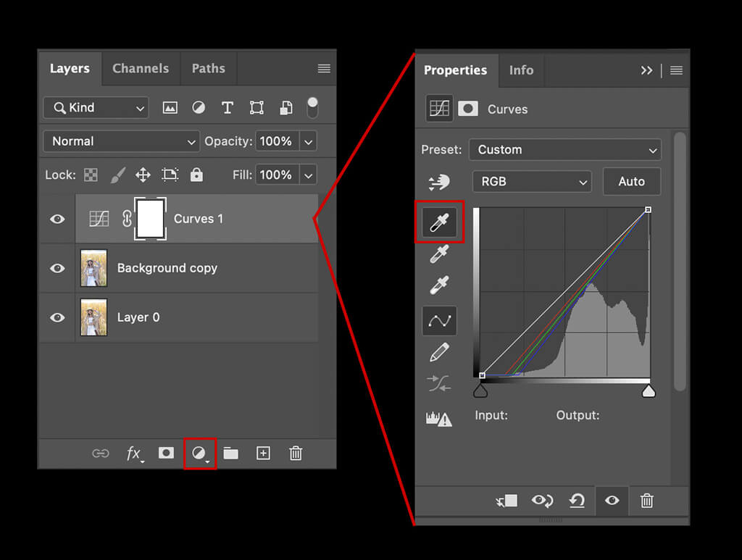Switch to the Info tab
Image resolution: width=742 pixels, height=560 pixels.
pyautogui.click(x=520, y=70)
